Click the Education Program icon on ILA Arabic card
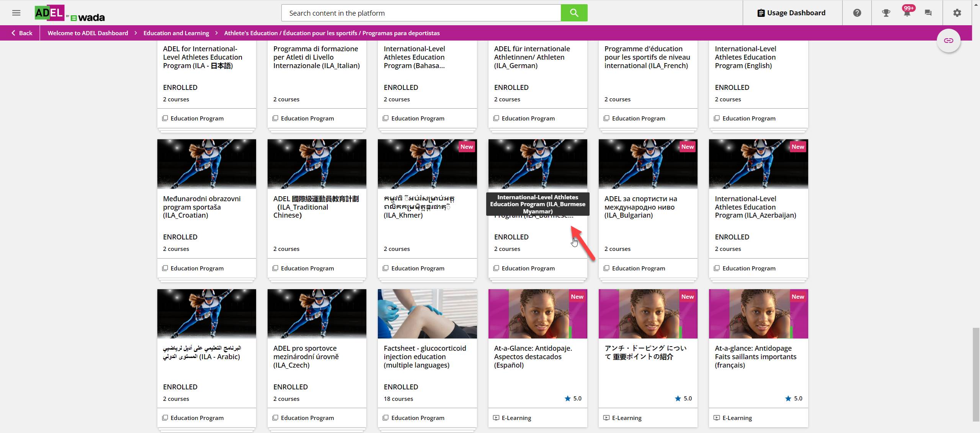 pos(165,418)
